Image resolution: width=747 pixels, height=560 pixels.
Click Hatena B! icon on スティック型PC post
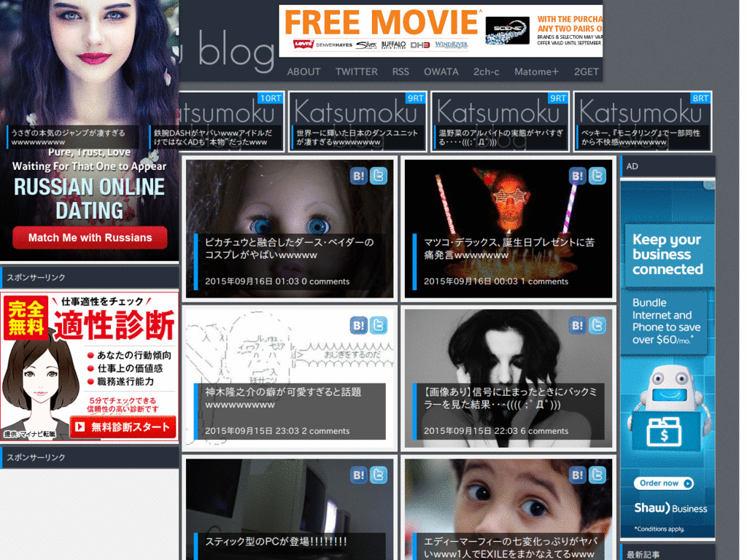point(359,475)
